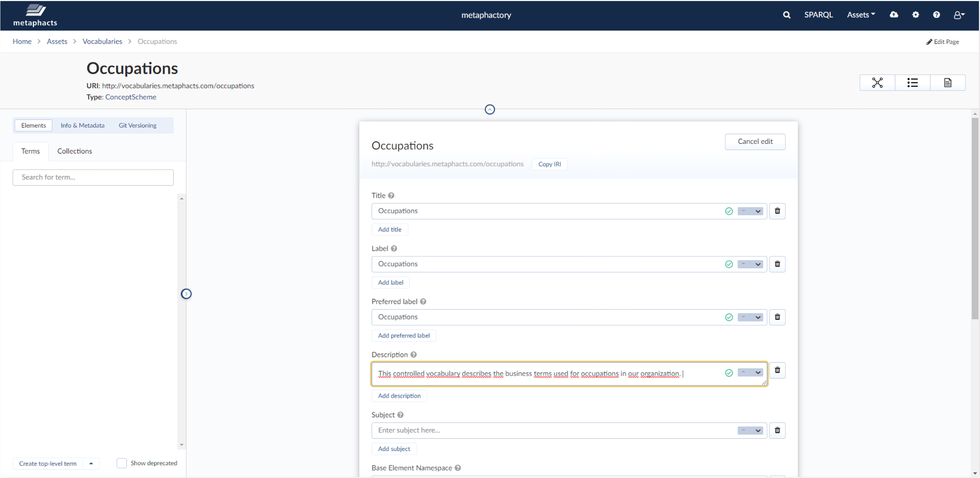Click Copy IRI button
Image resolution: width=980 pixels, height=478 pixels.
pyautogui.click(x=549, y=164)
